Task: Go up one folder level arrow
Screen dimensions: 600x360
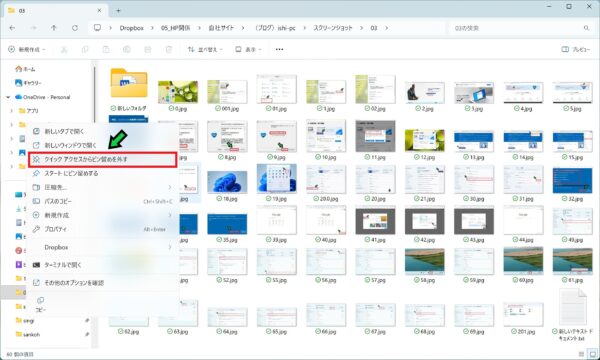Action: click(54, 28)
